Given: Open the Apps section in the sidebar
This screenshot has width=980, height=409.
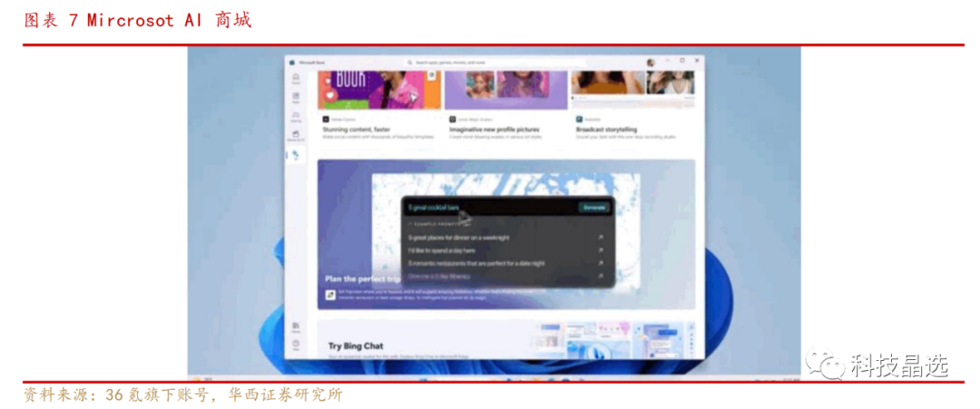Looking at the screenshot, I should (296, 97).
